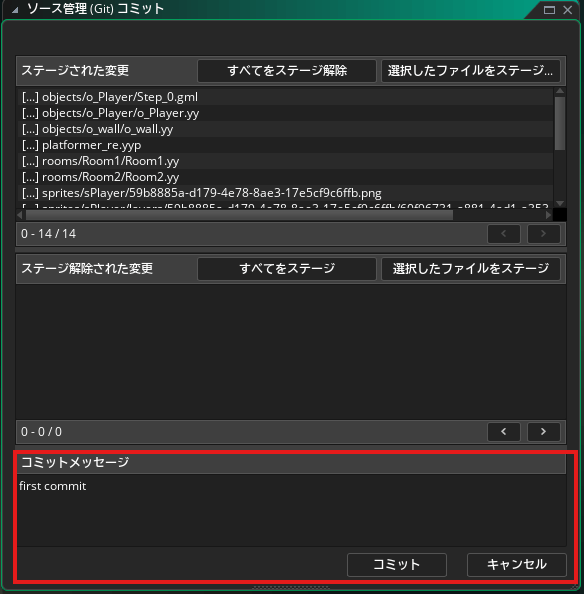Select the sPlayer png sprite file entry
The image size is (584, 594).
[x=285, y=193]
